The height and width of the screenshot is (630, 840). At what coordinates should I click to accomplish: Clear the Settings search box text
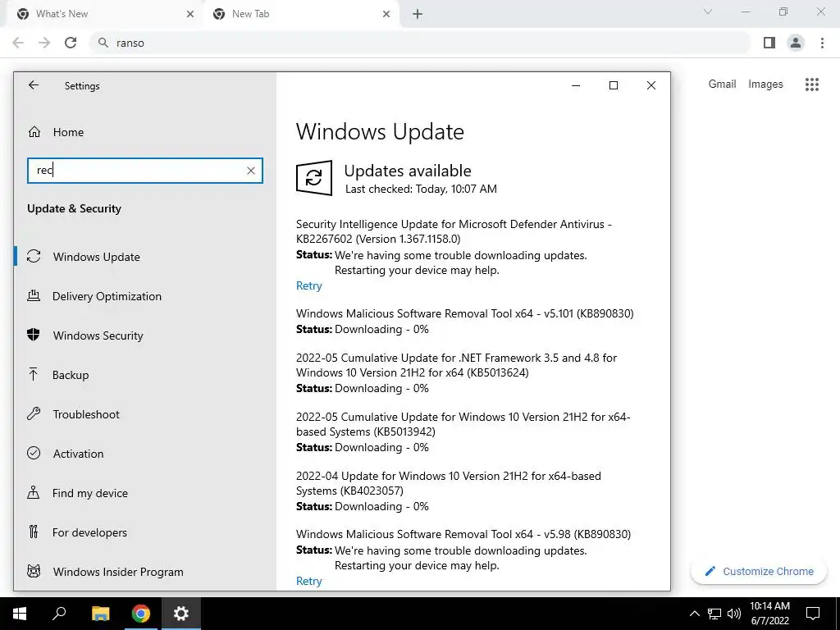(251, 171)
